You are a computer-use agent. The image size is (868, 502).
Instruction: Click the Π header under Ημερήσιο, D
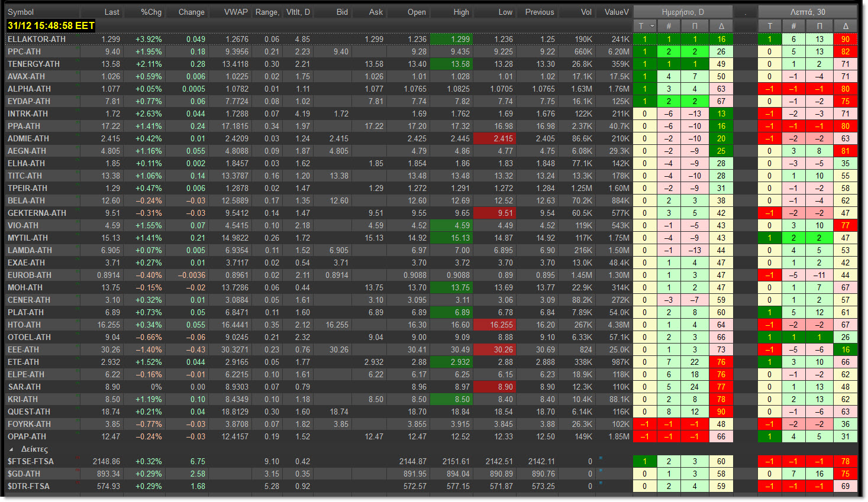click(695, 26)
